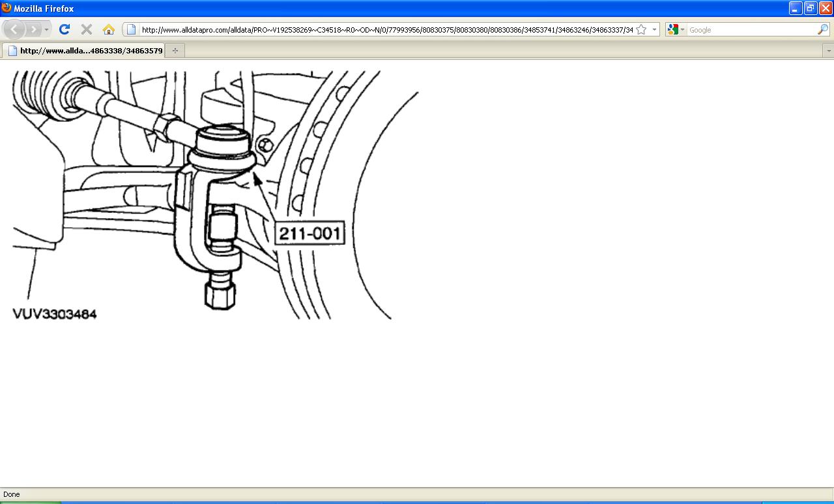The image size is (834, 504).
Task: Minimize the Mozilla Firefox window
Action: (795, 8)
